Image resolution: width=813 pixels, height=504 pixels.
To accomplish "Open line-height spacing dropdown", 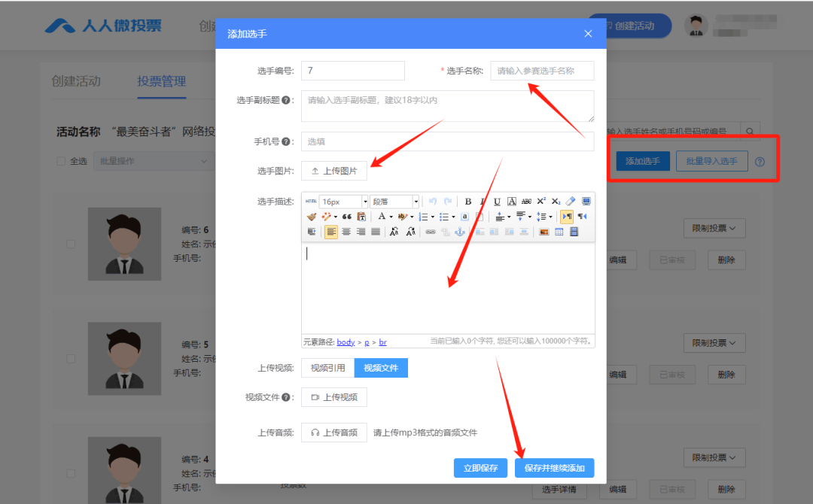I will click(x=550, y=217).
